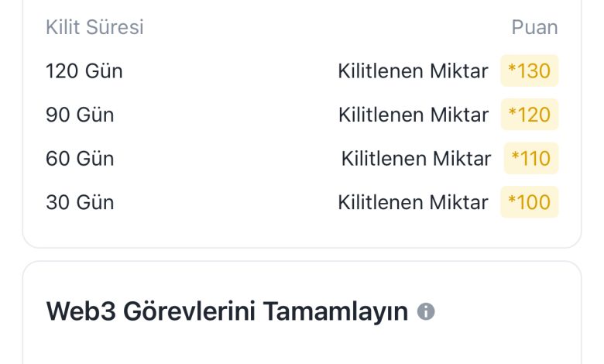Select the *130 points badge
The height and width of the screenshot is (364, 604).
(529, 71)
